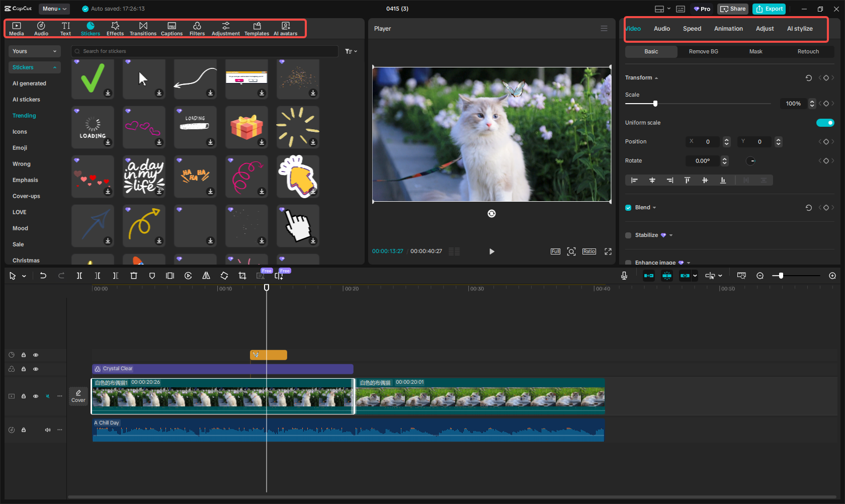Image resolution: width=845 pixels, height=504 pixels.
Task: Click the Undo arrow in timeline toolbar
Action: coord(43,276)
